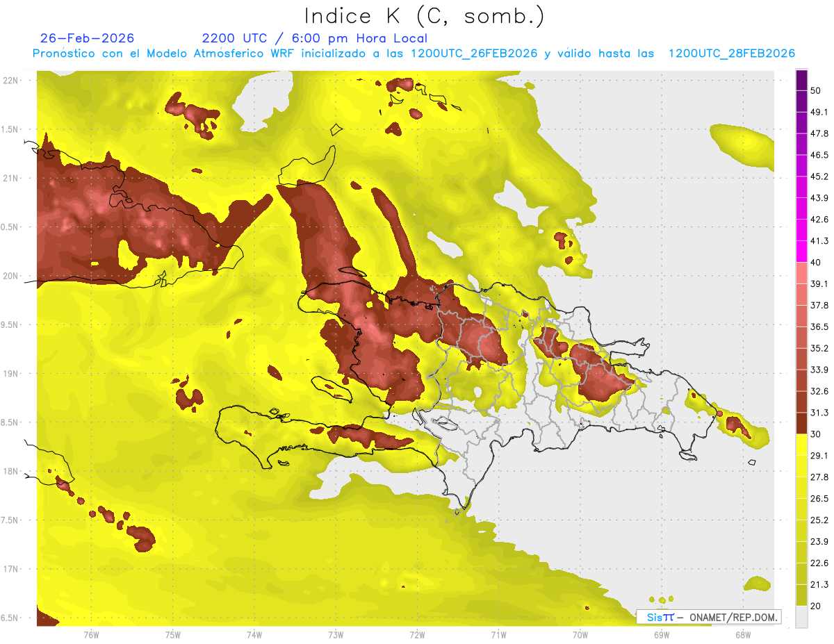Pick the dark purple swatch above the 50 mark
The height and width of the screenshot is (644, 834).
[x=801, y=80]
